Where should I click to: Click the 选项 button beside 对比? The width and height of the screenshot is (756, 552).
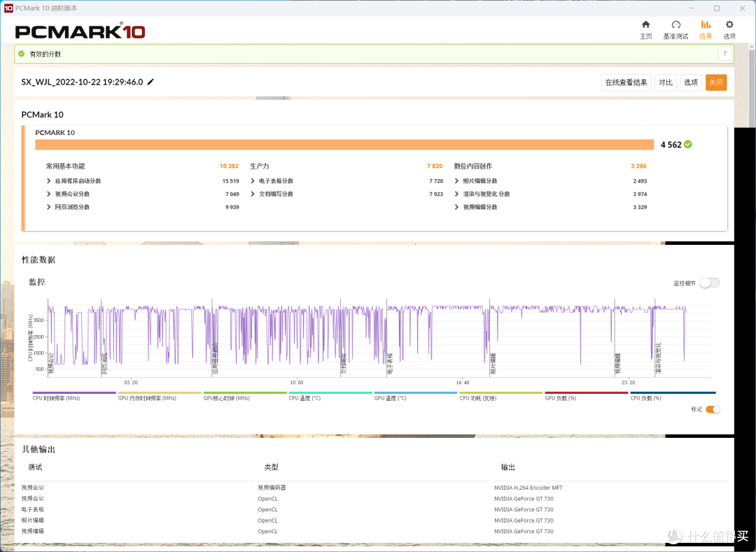690,83
